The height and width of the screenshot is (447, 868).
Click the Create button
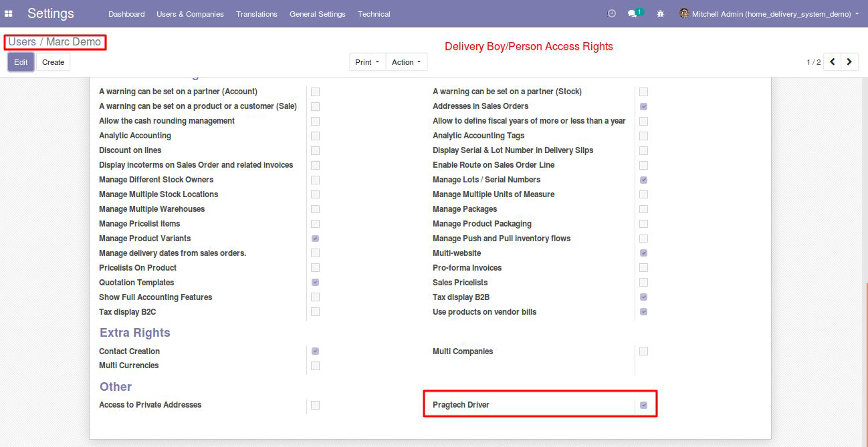click(x=53, y=62)
